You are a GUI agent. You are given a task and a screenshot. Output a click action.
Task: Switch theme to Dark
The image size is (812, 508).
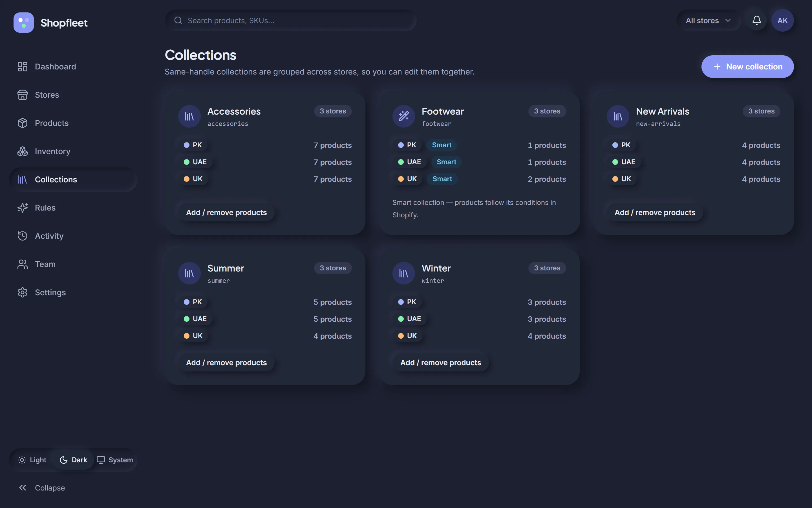pos(74,460)
